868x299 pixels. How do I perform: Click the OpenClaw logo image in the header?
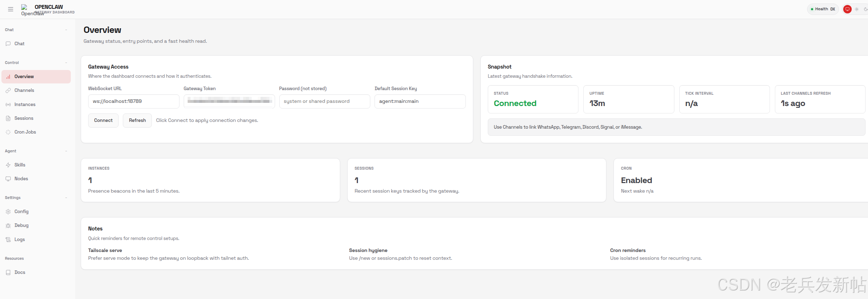(24, 7)
